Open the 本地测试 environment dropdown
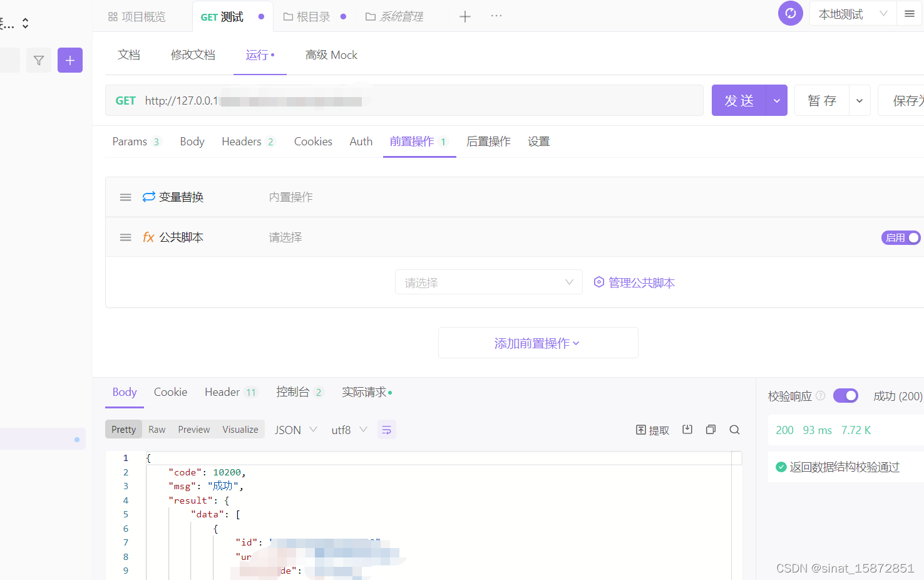Image resolution: width=924 pixels, height=580 pixels. click(853, 14)
